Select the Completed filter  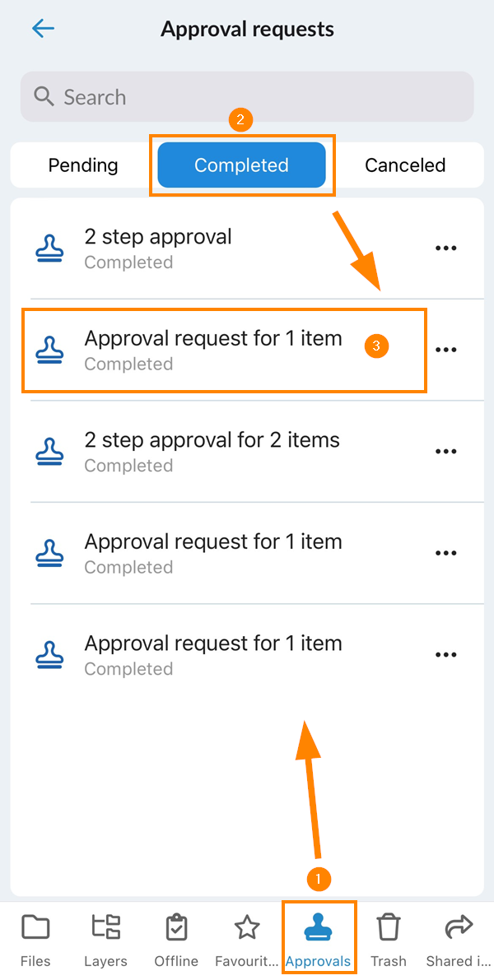pos(241,165)
